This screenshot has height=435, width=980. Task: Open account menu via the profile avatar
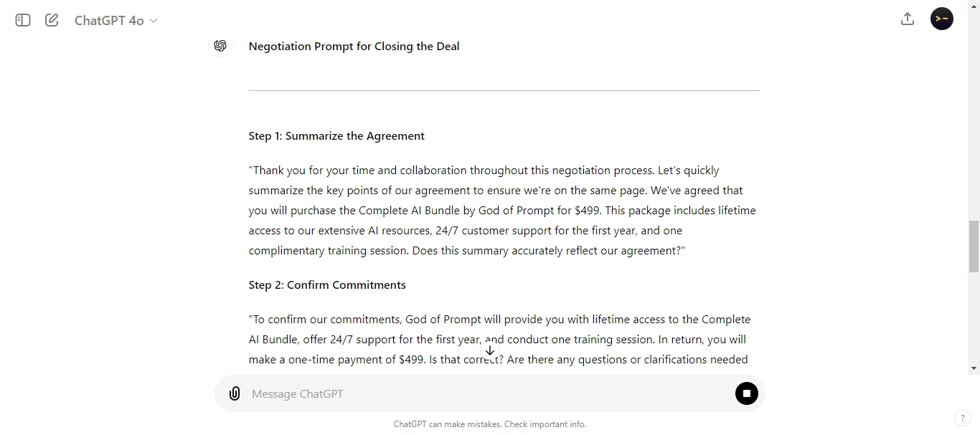(x=941, y=19)
